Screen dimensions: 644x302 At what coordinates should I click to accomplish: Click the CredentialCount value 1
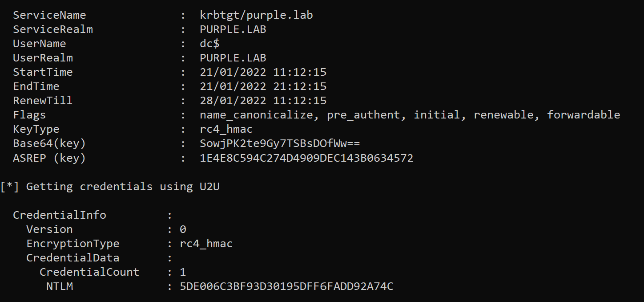point(183,272)
